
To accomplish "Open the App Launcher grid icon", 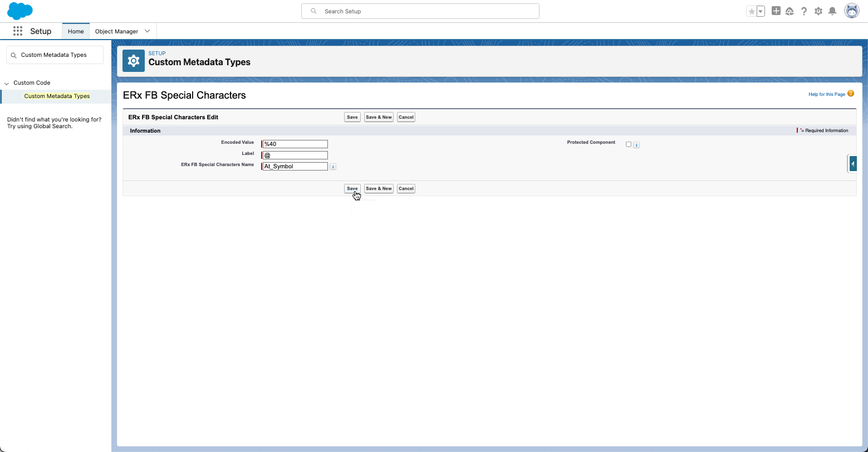I will coord(18,31).
